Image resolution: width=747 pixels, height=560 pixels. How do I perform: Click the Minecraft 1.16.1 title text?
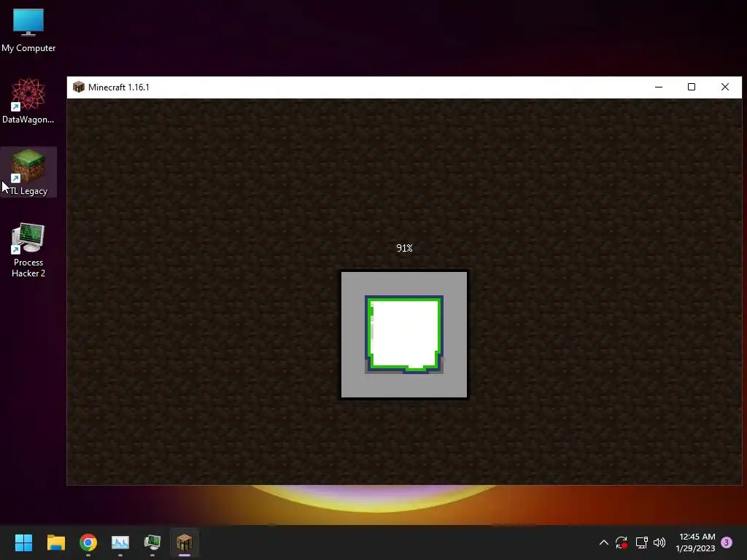[119, 87]
